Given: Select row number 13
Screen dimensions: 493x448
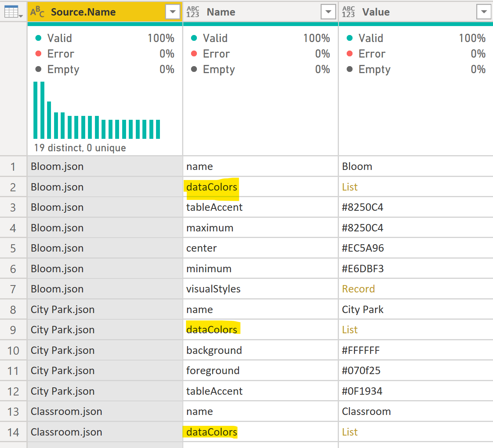Looking at the screenshot, I should pos(13,411).
